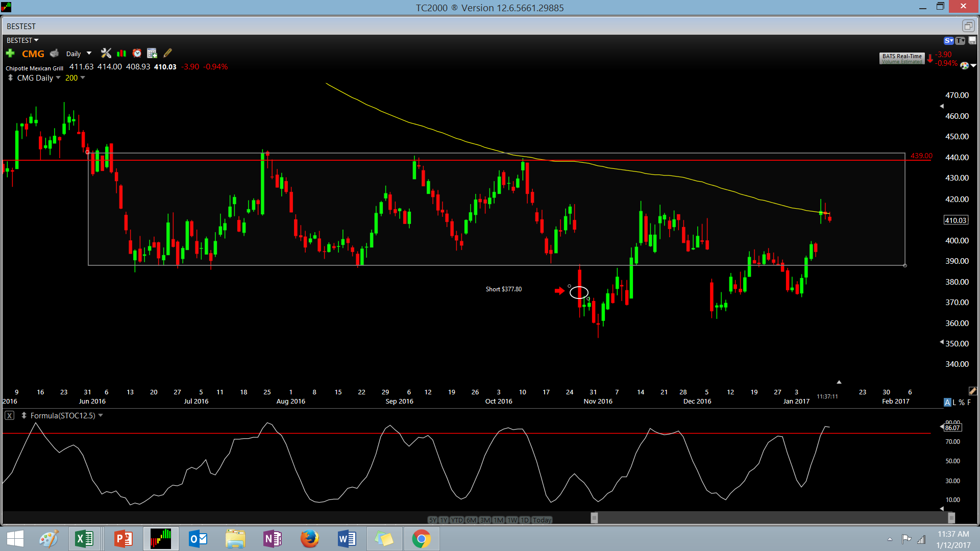Click the Short $377.80 chart annotation
Image resolution: width=980 pixels, height=551 pixels.
pos(504,289)
